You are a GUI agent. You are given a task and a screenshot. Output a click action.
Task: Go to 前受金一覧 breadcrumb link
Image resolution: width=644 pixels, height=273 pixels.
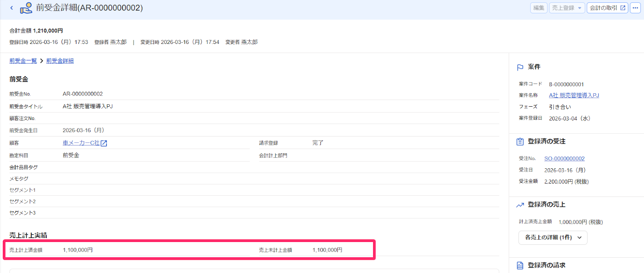(x=23, y=61)
